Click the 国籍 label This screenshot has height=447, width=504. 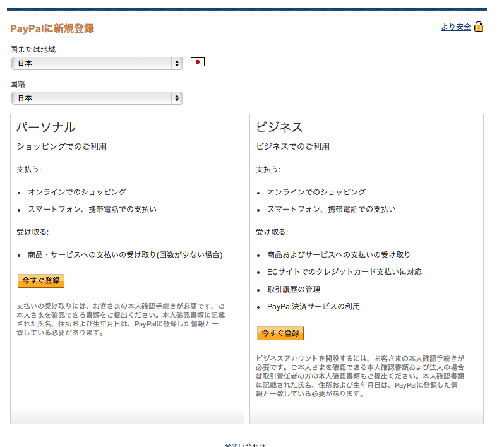coord(18,84)
